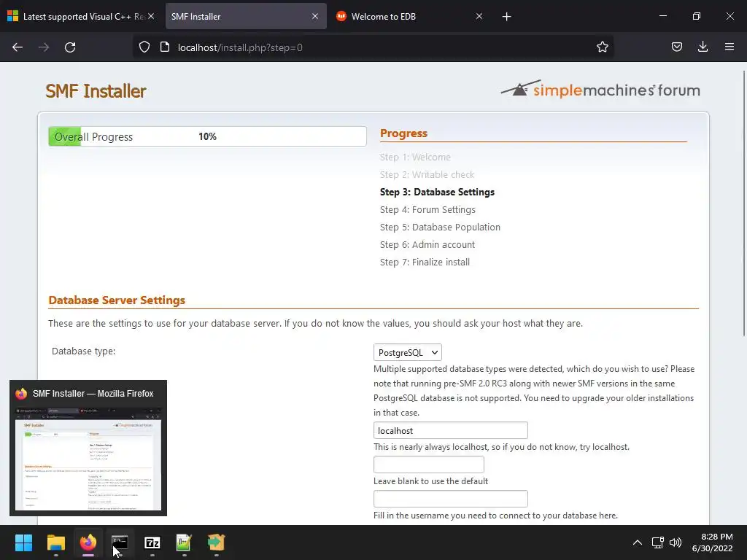The height and width of the screenshot is (560, 747).
Task: Click the Overall Progress bar
Action: click(x=207, y=136)
